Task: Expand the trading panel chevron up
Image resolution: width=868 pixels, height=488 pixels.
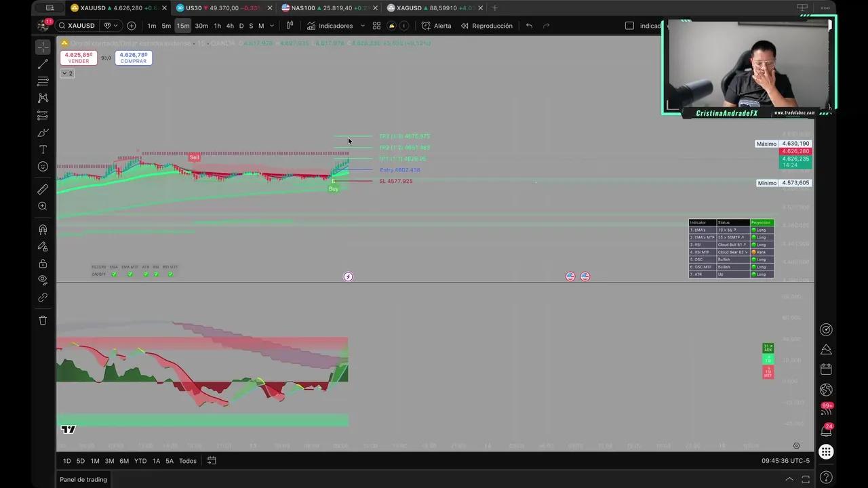Action: (789, 479)
